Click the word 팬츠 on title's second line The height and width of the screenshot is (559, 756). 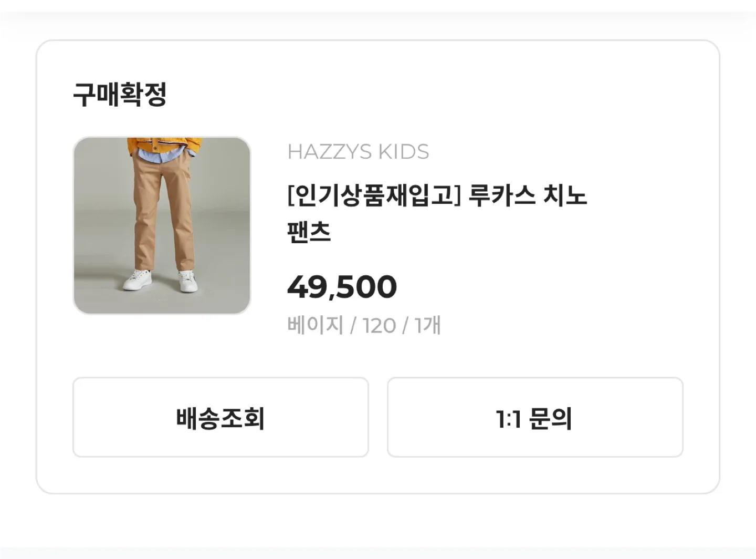pyautogui.click(x=309, y=232)
